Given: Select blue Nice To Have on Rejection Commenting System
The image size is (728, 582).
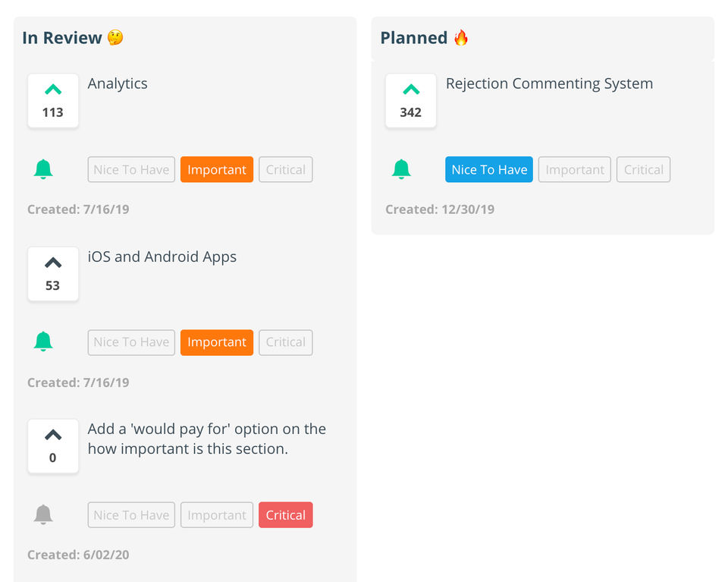Looking at the screenshot, I should (x=489, y=169).
